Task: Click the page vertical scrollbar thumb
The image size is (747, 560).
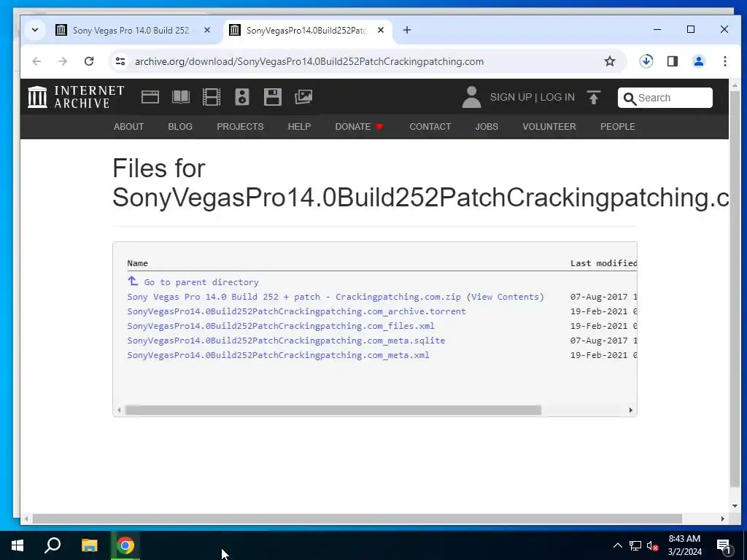Action: click(735, 289)
